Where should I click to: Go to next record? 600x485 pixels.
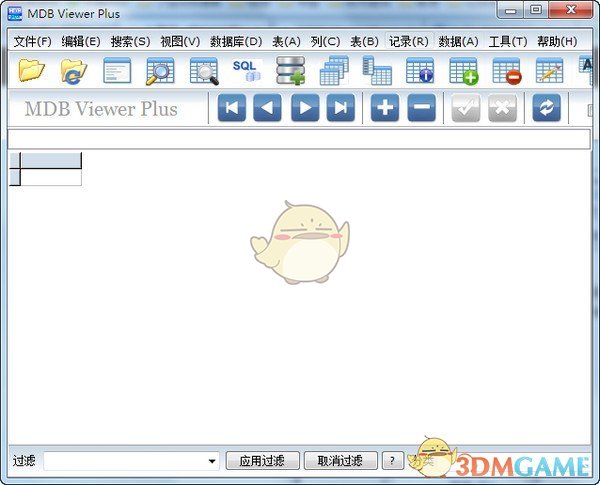[305, 108]
